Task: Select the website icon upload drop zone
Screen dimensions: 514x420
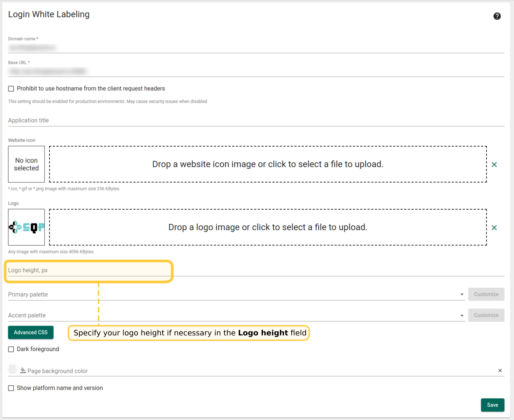Action: [x=268, y=164]
